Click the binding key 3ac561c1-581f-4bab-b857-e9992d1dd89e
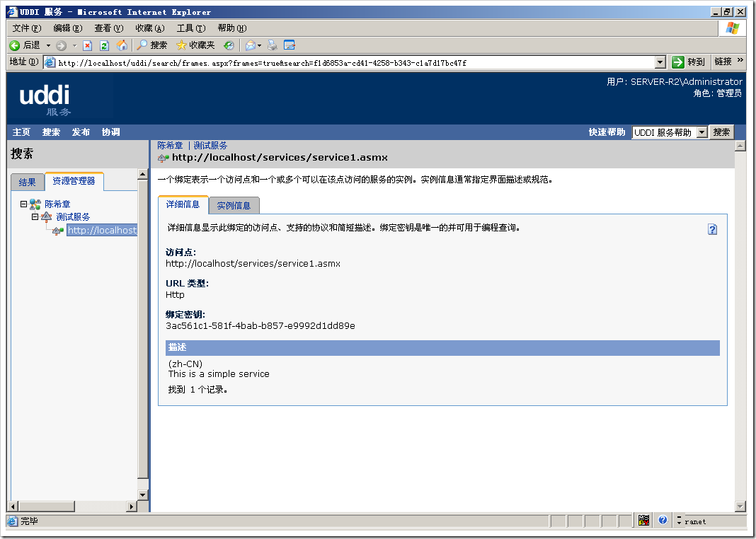Viewport: 756px width, 539px height. 260,326
